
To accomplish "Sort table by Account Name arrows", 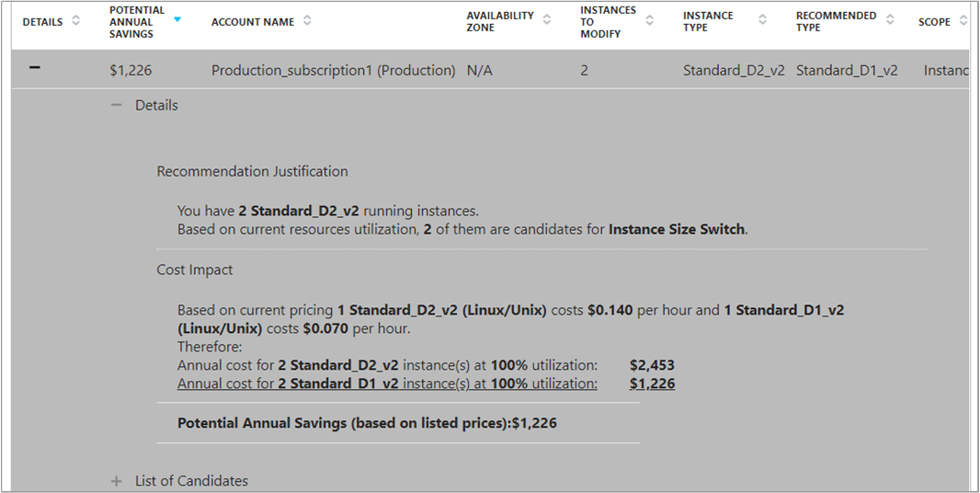I will tap(307, 20).
